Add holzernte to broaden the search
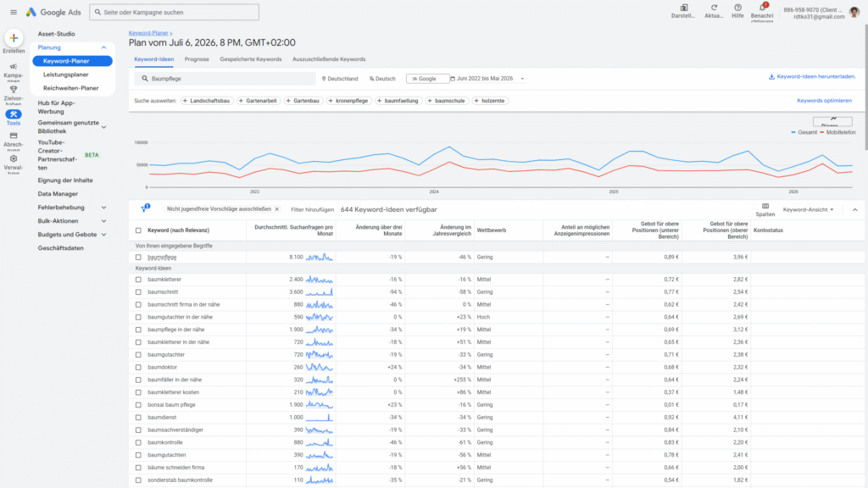 coord(489,101)
